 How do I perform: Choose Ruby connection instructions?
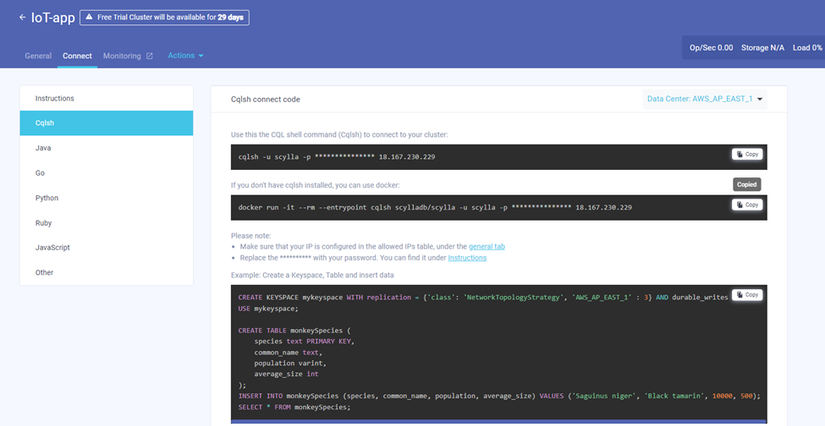44,223
